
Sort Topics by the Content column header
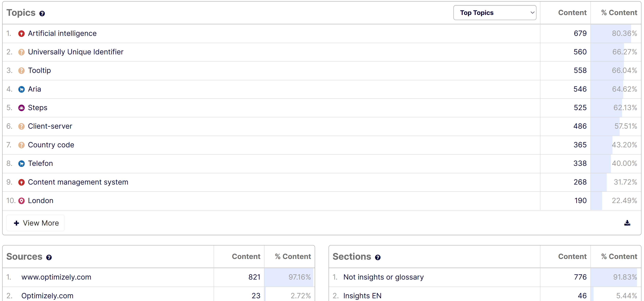coord(572,13)
